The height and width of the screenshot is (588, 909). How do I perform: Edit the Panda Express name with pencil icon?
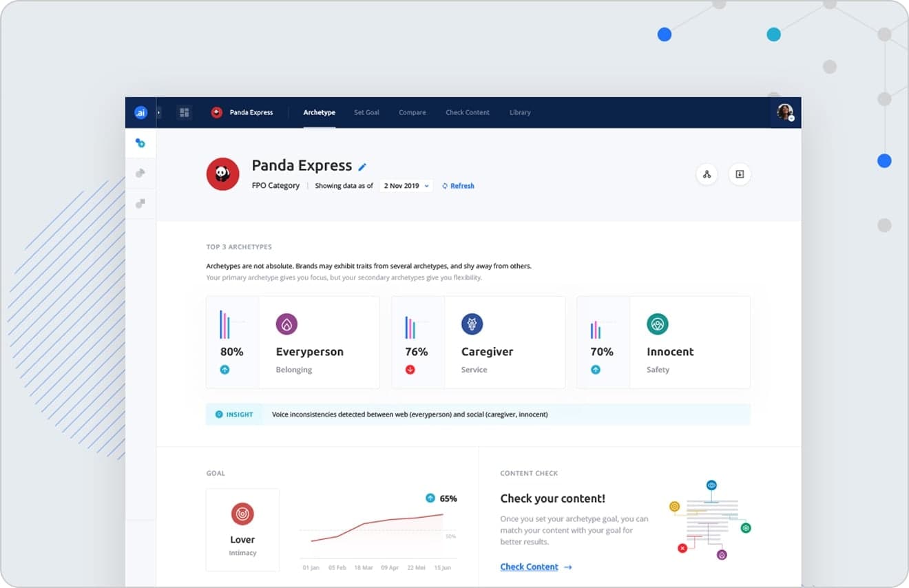[362, 167]
